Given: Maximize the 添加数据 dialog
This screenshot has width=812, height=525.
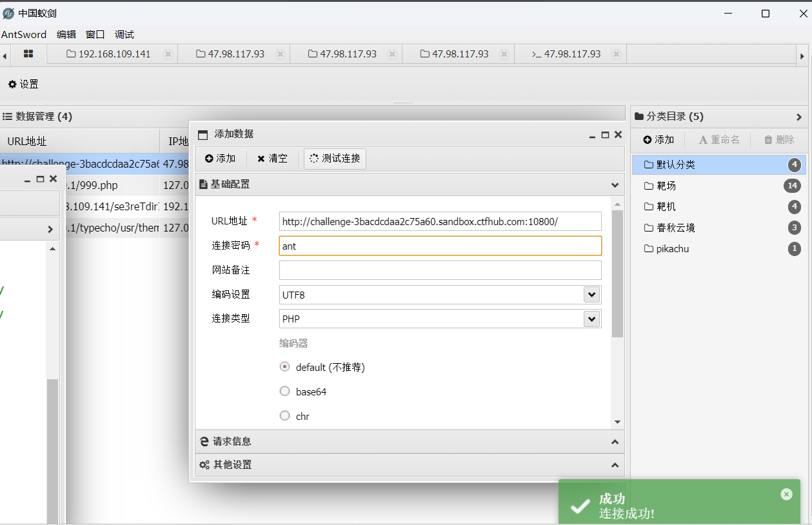Looking at the screenshot, I should pyautogui.click(x=605, y=135).
